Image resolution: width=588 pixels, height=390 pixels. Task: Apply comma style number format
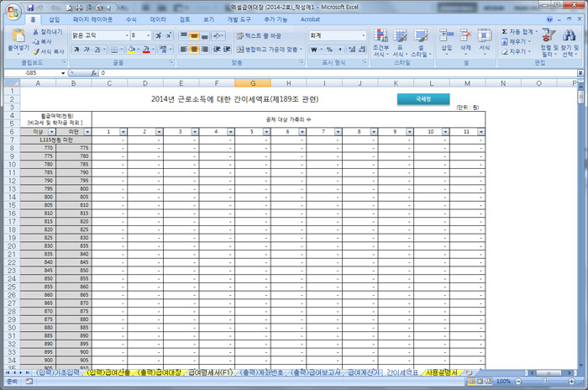(339, 50)
